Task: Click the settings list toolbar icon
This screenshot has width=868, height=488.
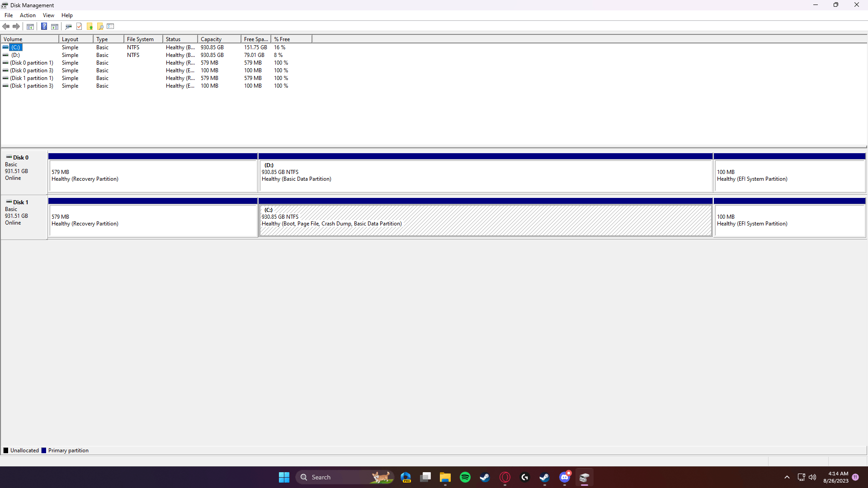Action: tap(111, 26)
